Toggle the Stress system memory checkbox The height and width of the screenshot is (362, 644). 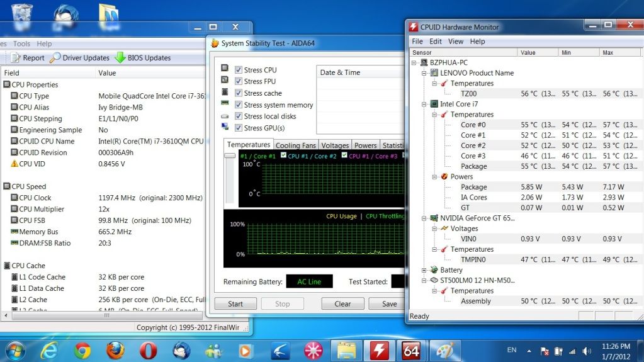pyautogui.click(x=239, y=105)
